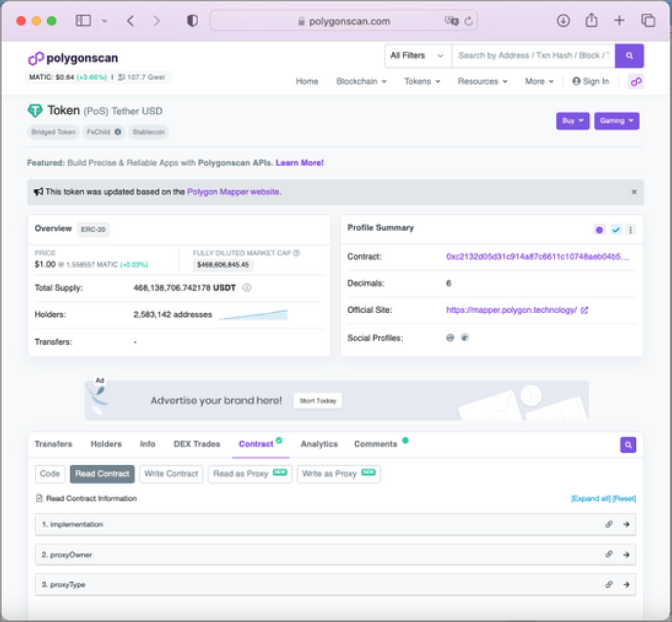This screenshot has width=672, height=622.
Task: Copy link icon for proxyOwner row
Action: tap(608, 554)
